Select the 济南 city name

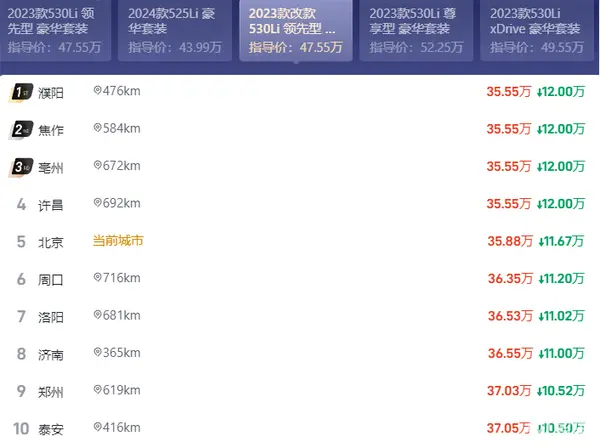(x=51, y=355)
